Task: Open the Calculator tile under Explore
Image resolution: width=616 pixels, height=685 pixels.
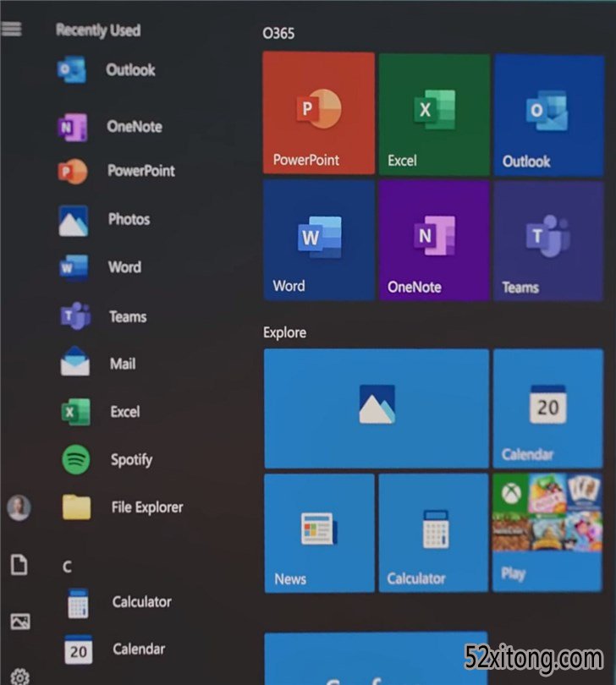Action: pos(433,533)
